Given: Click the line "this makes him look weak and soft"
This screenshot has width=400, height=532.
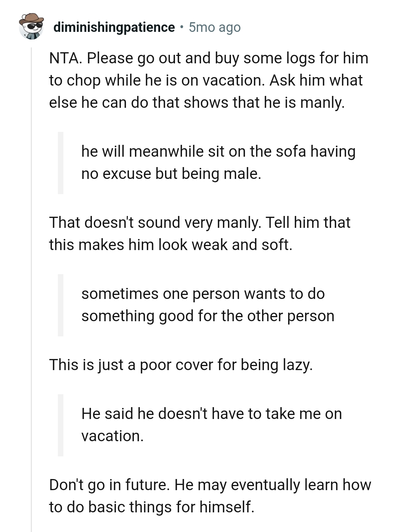Looking at the screenshot, I should coord(171,245).
